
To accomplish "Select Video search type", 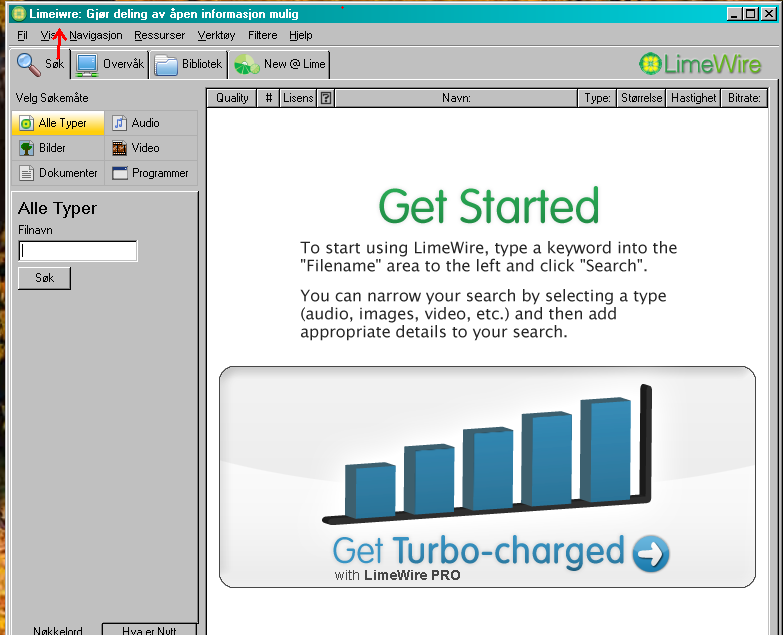I will (151, 148).
